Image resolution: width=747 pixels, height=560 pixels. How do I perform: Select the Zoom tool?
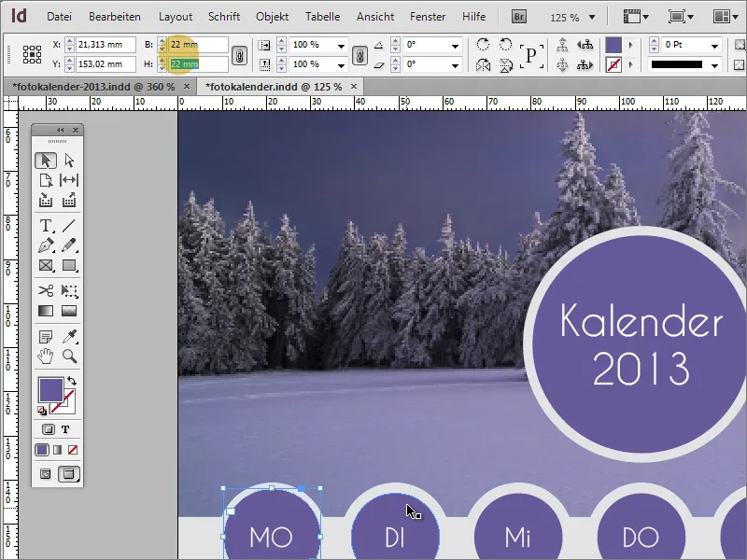click(69, 357)
